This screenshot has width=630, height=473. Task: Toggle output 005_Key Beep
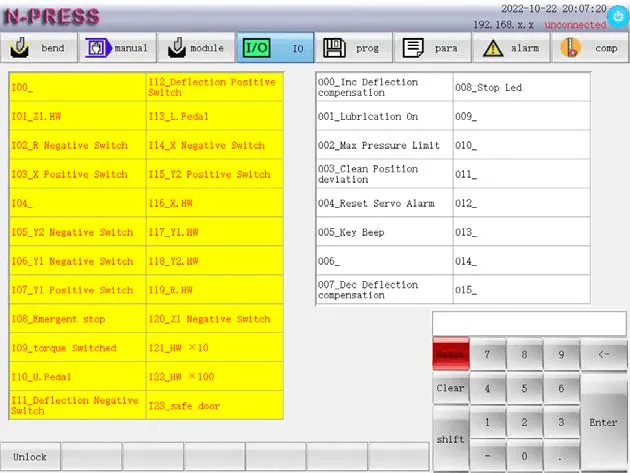click(384, 232)
